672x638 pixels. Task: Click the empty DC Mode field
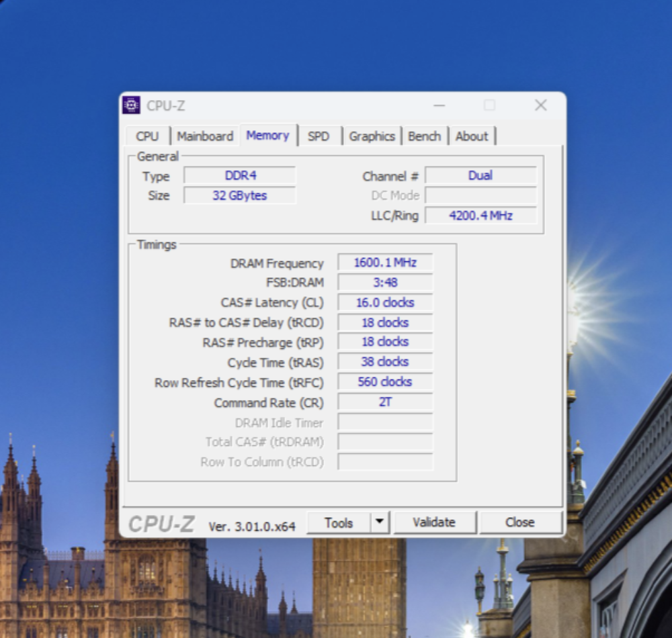[481, 195]
